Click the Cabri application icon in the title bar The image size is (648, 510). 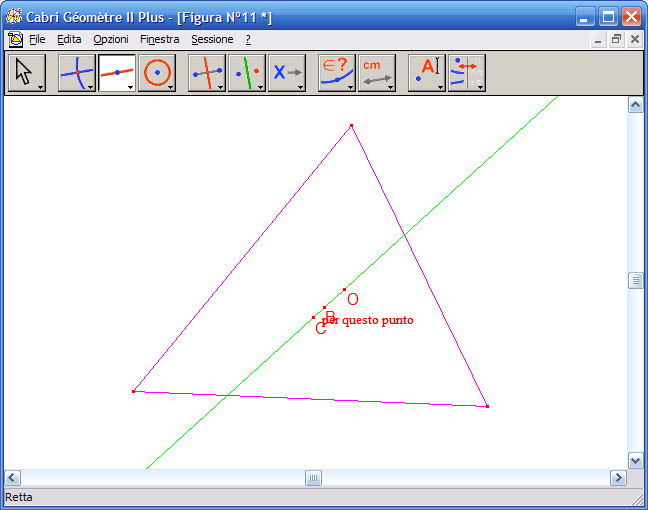[14, 17]
